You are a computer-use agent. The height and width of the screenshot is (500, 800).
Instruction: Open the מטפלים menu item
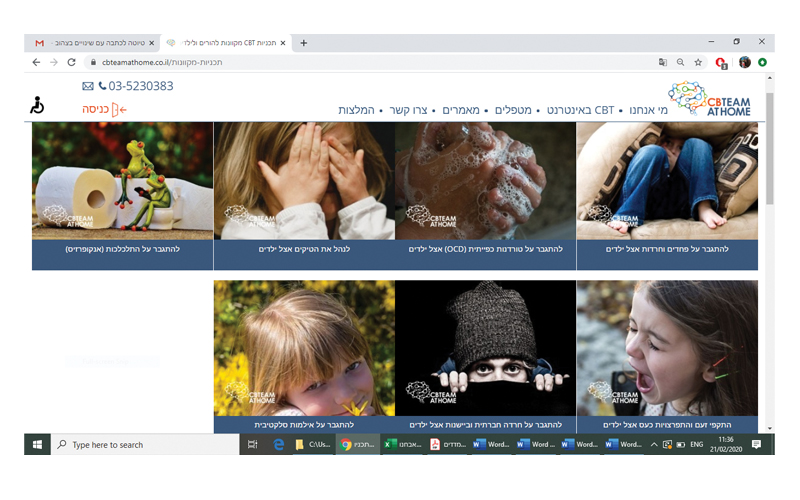(x=513, y=110)
